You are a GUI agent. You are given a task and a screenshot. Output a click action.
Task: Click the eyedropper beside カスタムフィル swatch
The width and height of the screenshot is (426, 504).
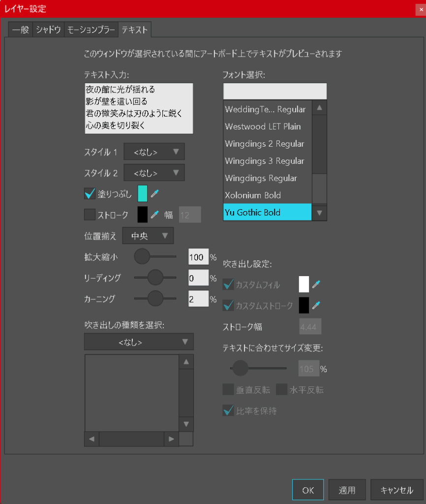click(x=316, y=284)
